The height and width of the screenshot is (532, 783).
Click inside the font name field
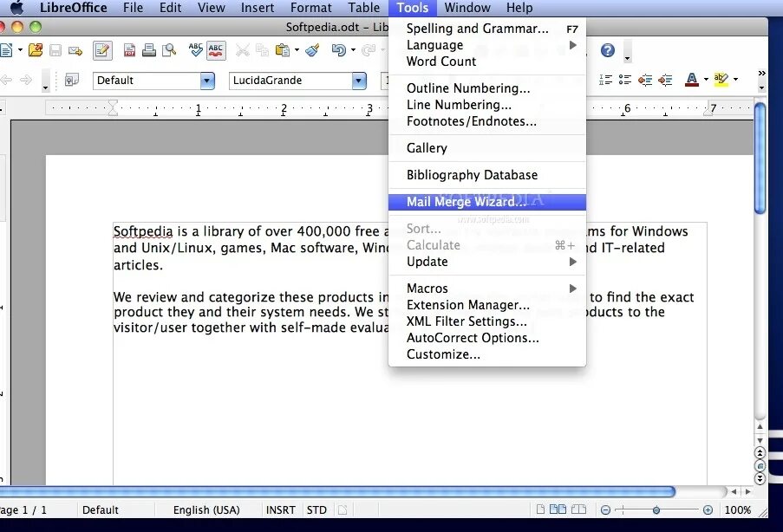click(290, 81)
